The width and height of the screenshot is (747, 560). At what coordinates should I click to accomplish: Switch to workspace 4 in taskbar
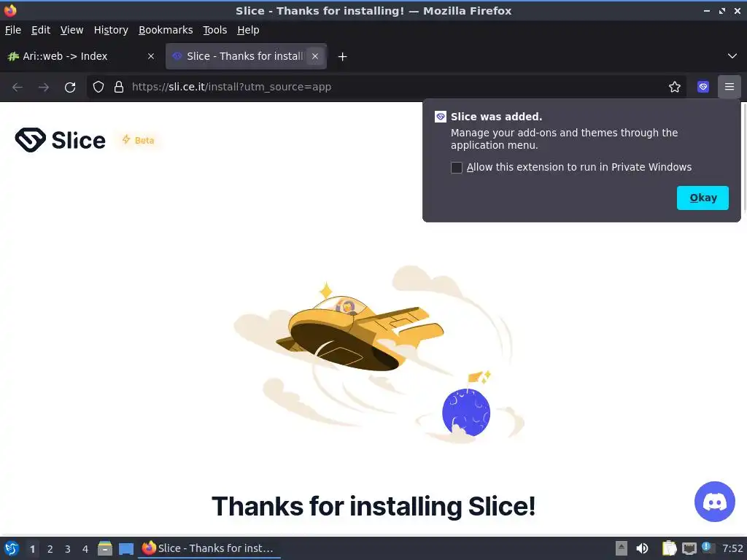85,549
